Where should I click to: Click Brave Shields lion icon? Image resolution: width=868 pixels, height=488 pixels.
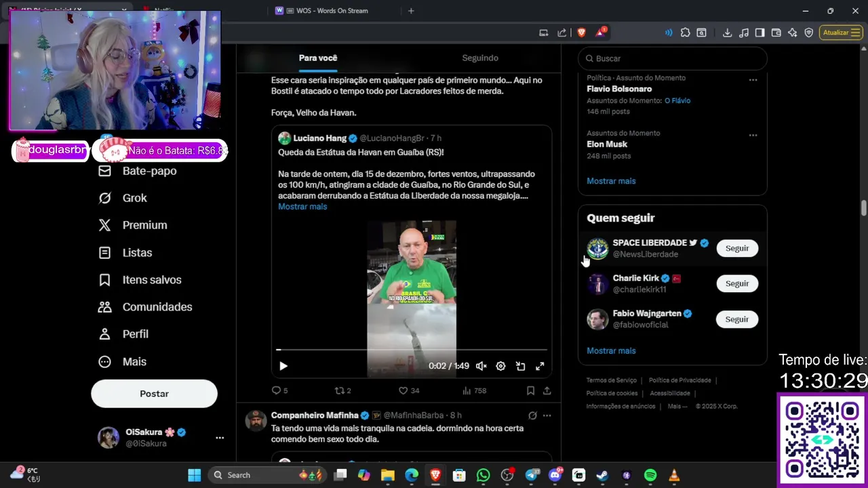tap(581, 33)
